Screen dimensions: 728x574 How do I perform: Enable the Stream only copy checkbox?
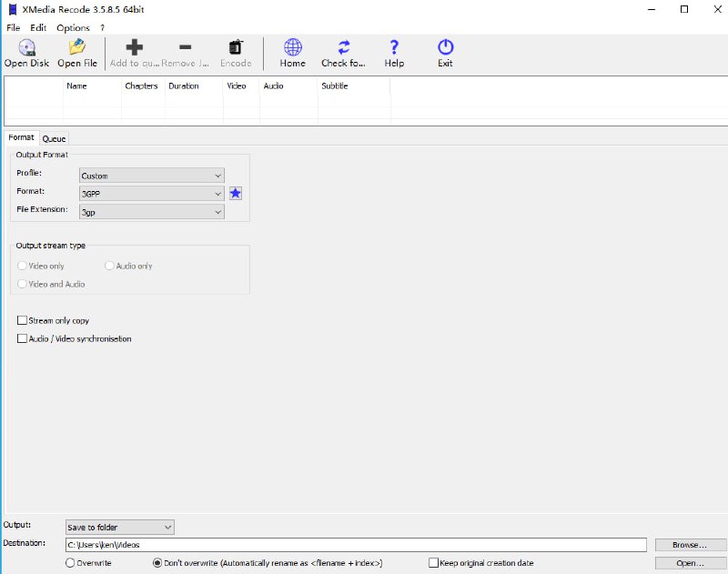click(22, 320)
